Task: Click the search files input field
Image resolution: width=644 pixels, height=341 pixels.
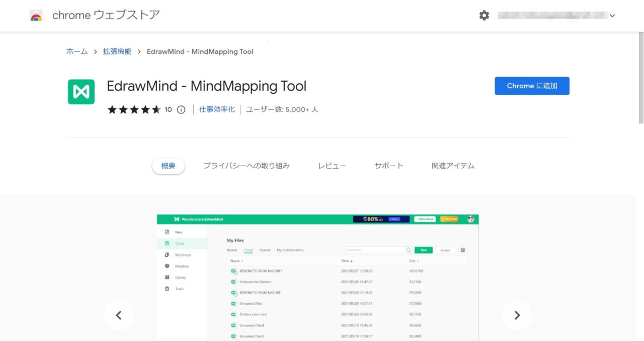Action: [375, 249]
